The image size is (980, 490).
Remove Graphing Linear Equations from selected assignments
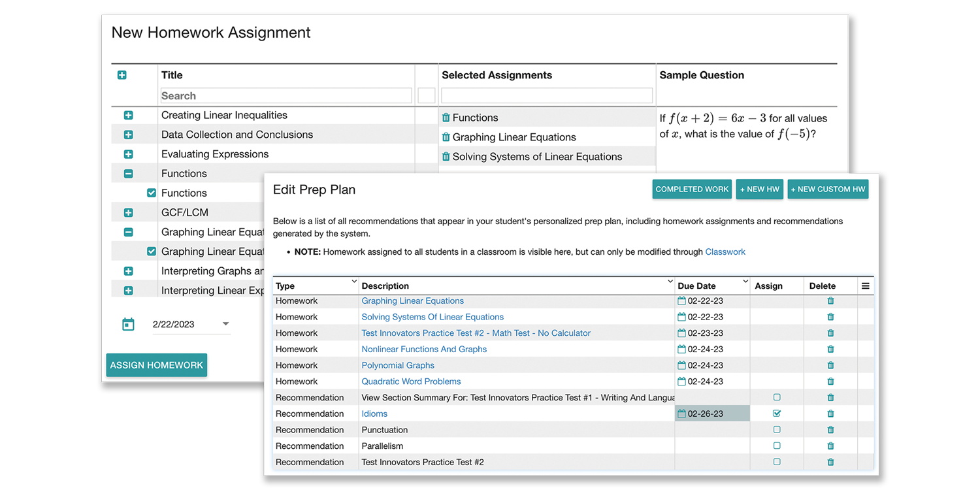click(x=446, y=137)
